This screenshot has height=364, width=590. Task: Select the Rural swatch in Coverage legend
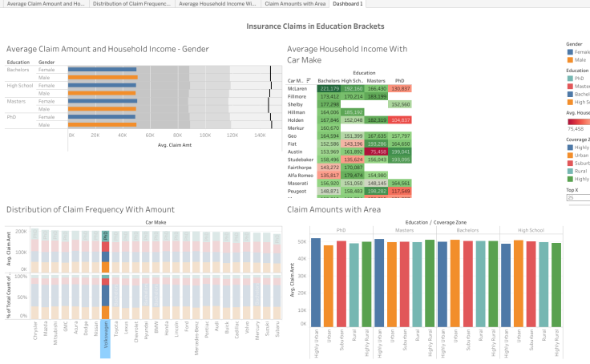570,170
